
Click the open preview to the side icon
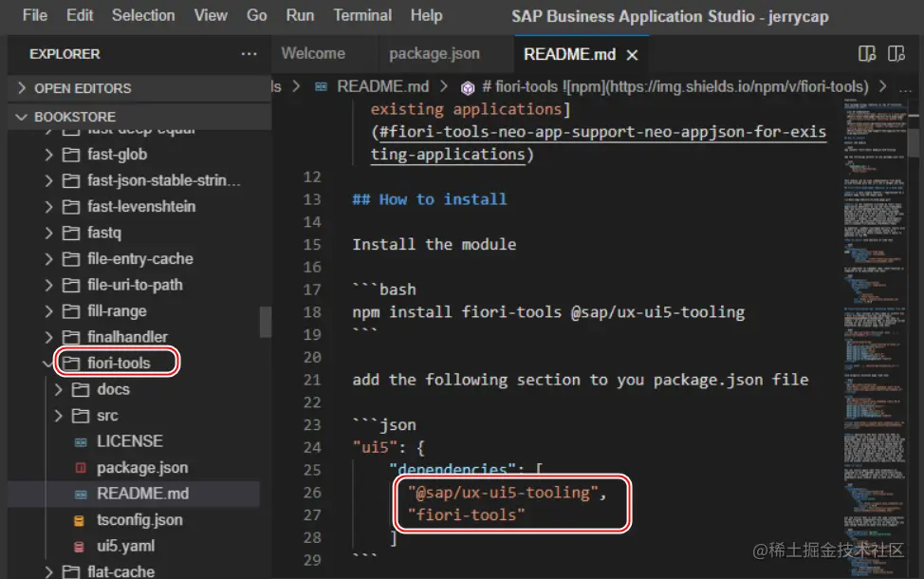point(867,54)
